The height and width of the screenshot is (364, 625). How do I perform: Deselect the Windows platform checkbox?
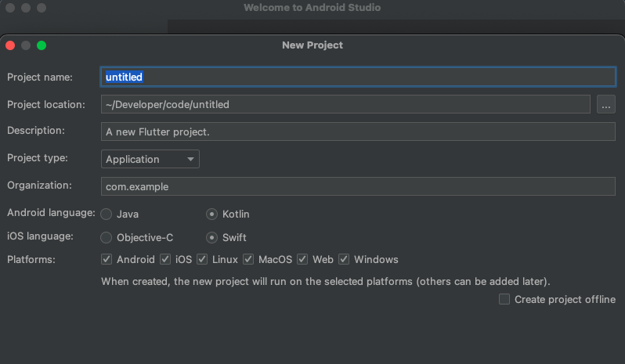point(344,259)
